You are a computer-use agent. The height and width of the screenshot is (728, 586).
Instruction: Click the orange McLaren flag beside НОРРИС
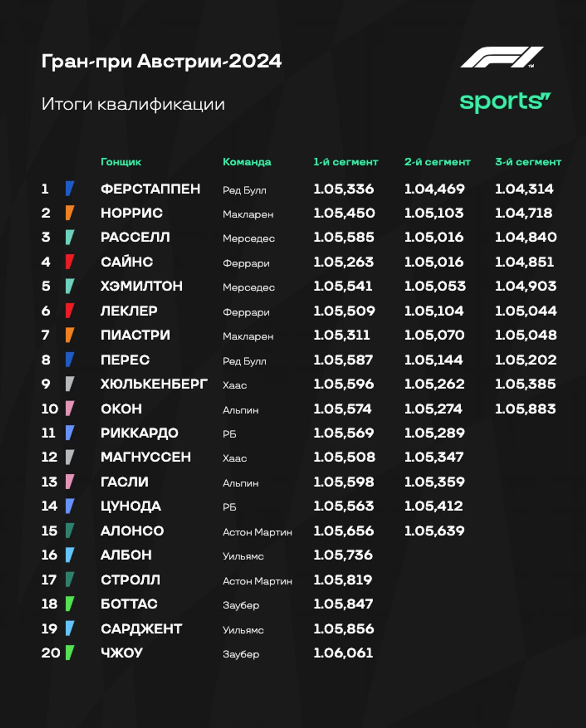(70, 213)
